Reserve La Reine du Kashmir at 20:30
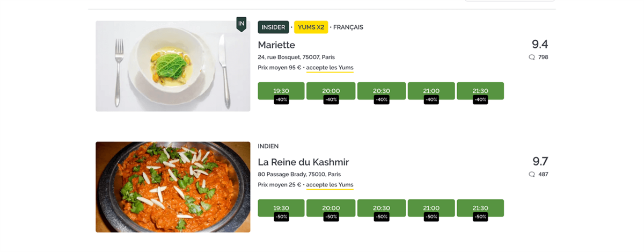 click(x=382, y=208)
